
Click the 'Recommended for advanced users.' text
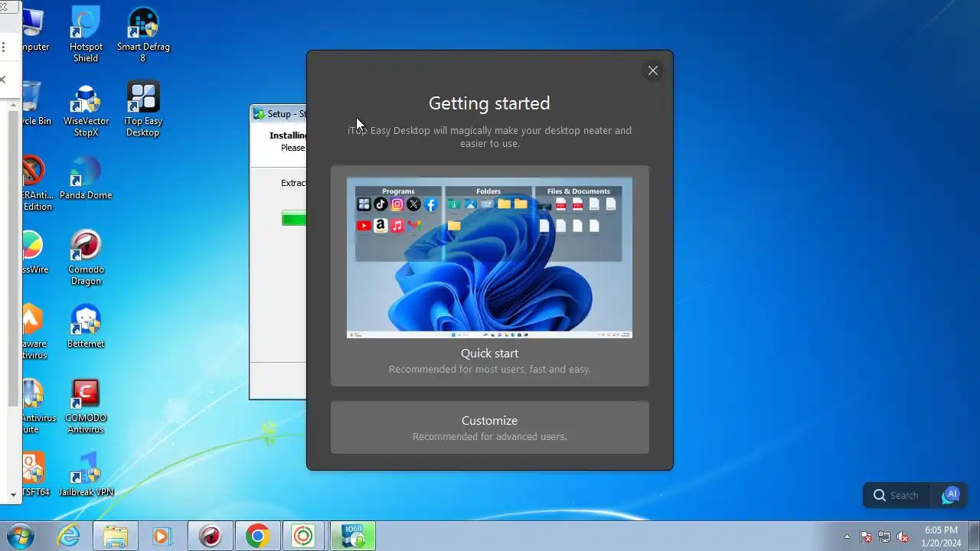coord(489,437)
